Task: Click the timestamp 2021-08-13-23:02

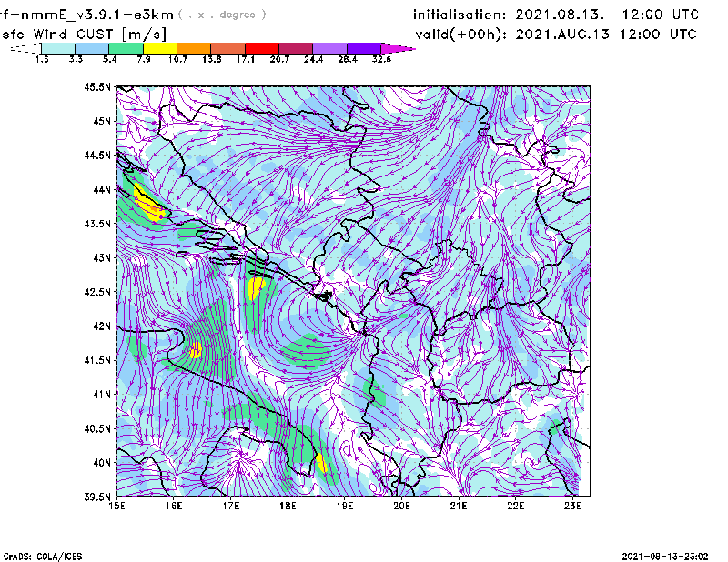Action: [x=665, y=557]
